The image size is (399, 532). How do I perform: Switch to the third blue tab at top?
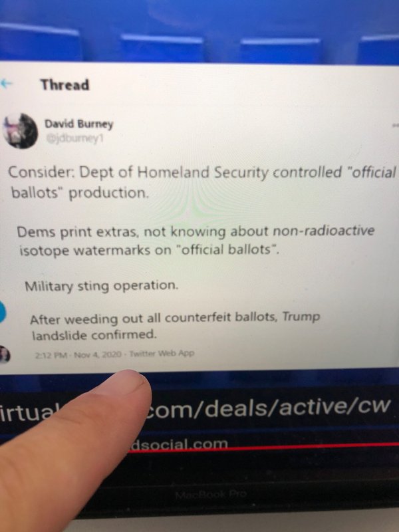[280, 51]
